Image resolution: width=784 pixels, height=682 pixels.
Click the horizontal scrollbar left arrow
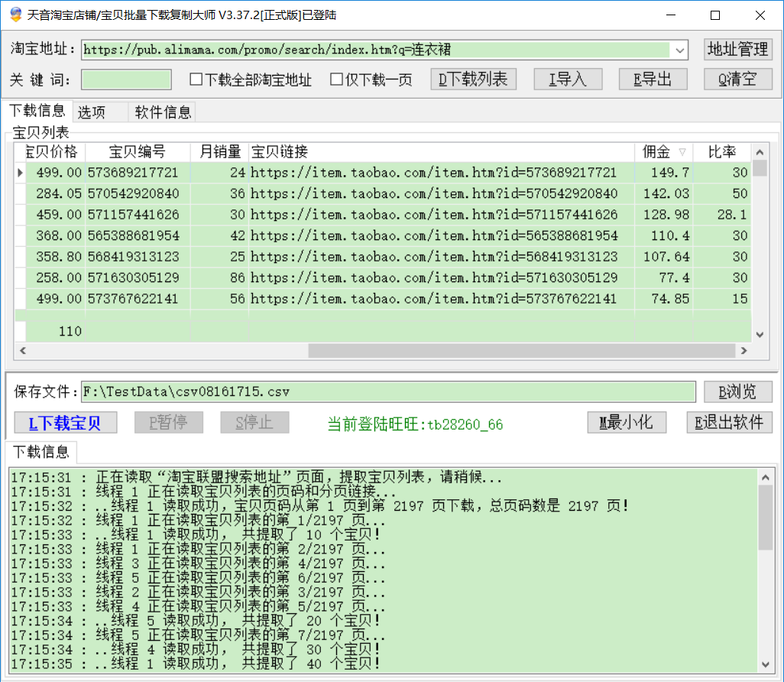[22, 351]
